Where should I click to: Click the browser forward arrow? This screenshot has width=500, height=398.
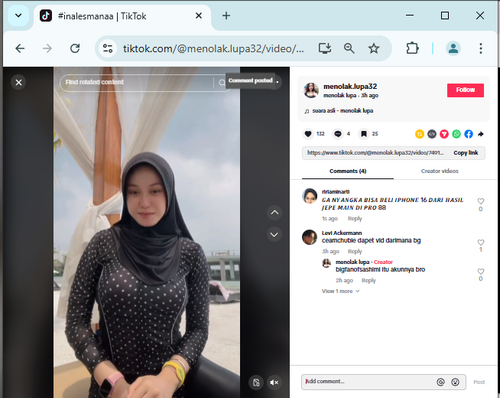(x=47, y=49)
